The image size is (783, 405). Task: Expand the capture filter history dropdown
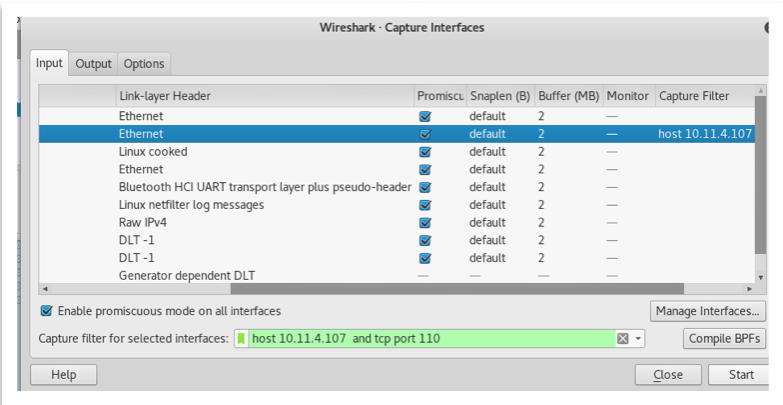click(x=638, y=339)
